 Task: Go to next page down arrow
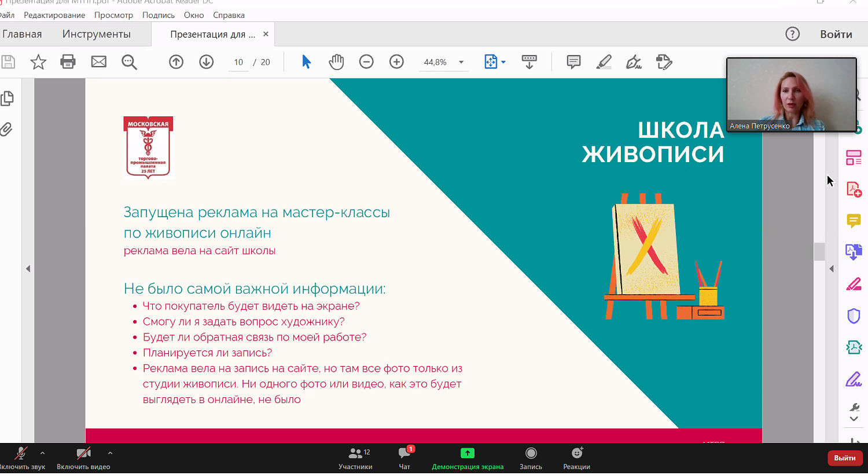tap(206, 62)
